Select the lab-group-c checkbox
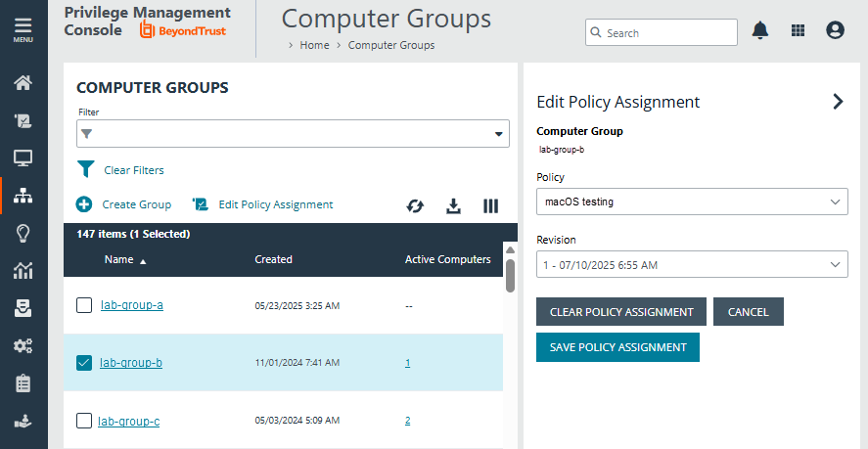The image size is (868, 449). coord(84,421)
